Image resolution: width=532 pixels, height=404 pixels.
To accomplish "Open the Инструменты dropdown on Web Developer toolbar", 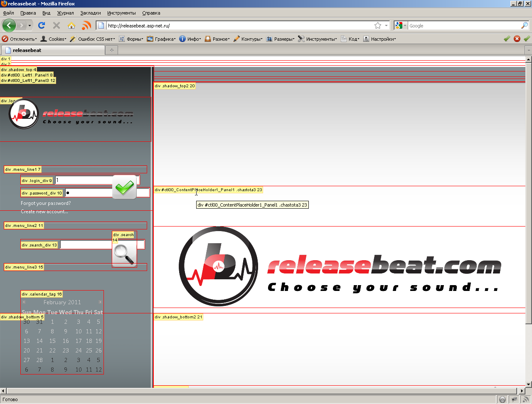I will coord(318,39).
